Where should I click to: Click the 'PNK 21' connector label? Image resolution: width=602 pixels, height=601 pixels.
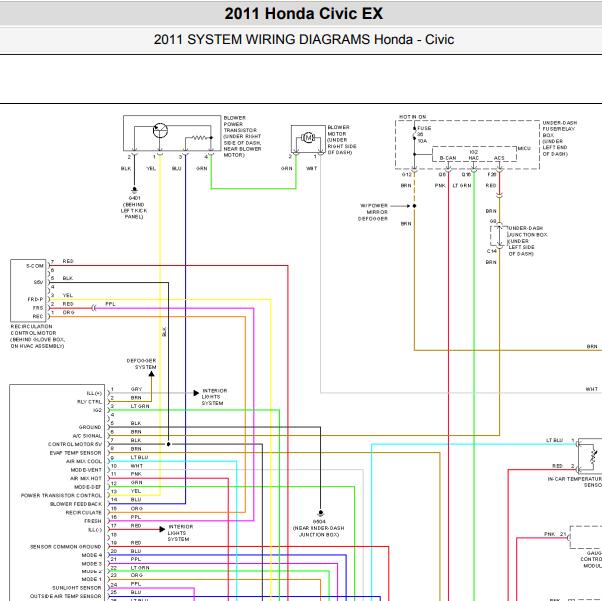pyautogui.click(x=555, y=534)
